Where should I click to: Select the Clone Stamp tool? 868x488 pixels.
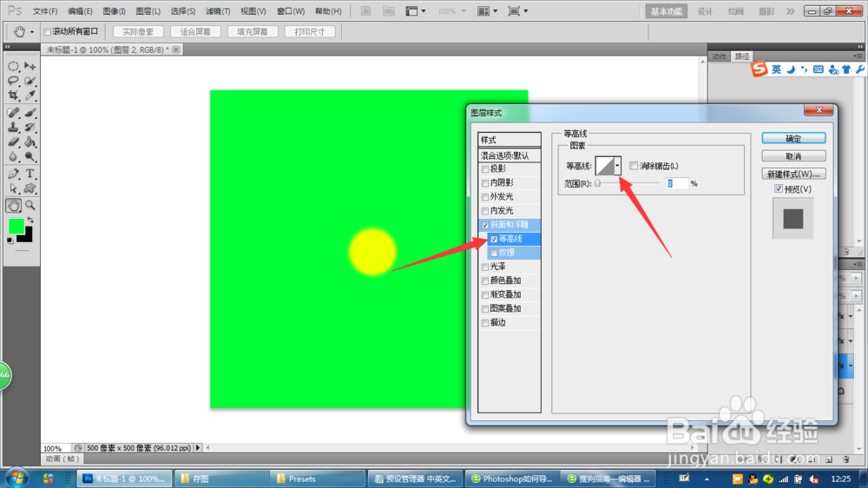click(x=13, y=128)
